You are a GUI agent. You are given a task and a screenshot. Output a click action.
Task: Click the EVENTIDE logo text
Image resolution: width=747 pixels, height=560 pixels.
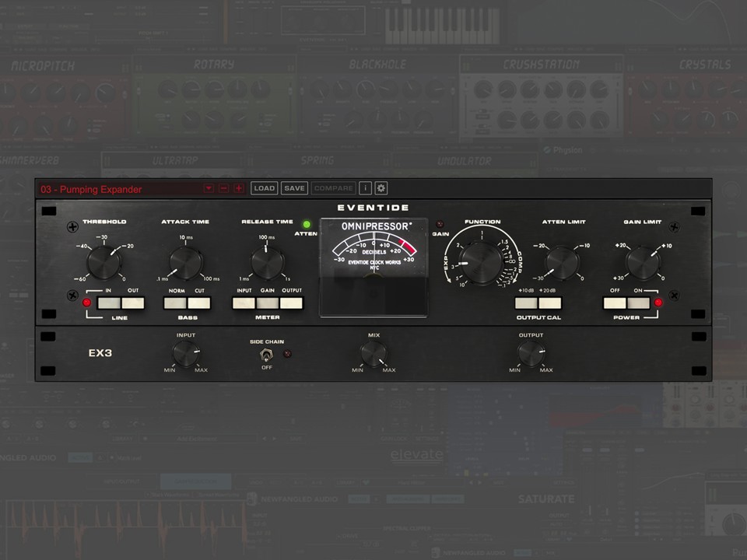(x=373, y=208)
